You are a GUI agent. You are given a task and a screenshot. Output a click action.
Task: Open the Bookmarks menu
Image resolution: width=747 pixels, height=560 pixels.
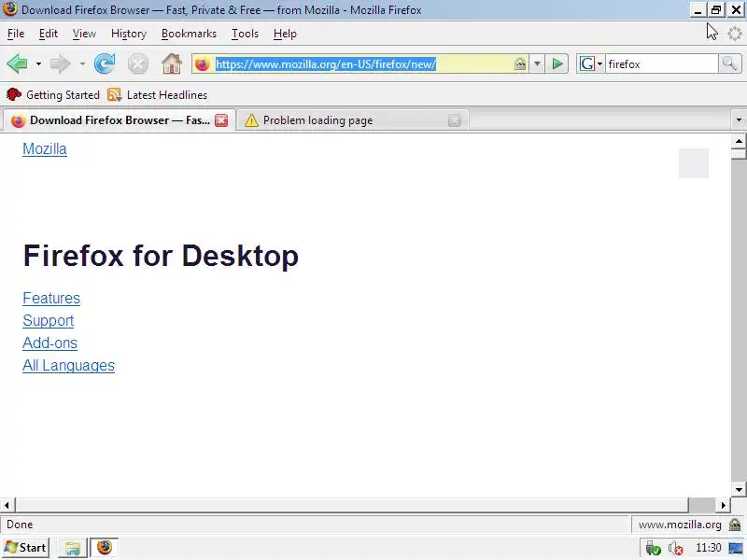[x=189, y=34]
